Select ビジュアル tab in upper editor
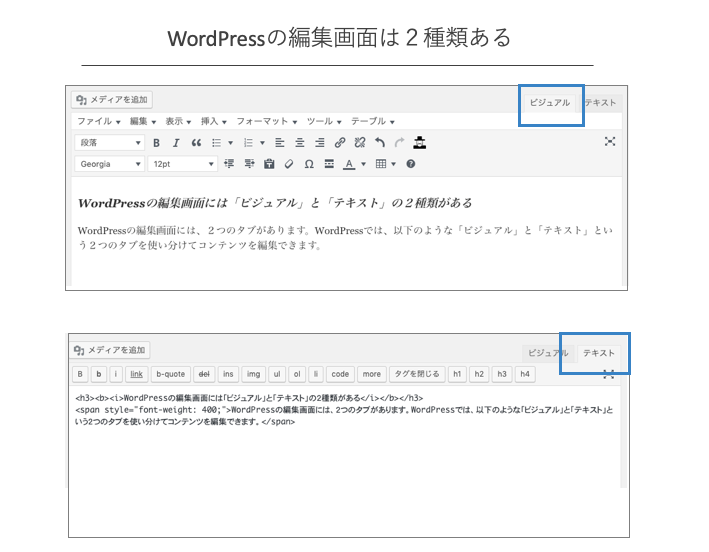709x552 pixels. 549,103
